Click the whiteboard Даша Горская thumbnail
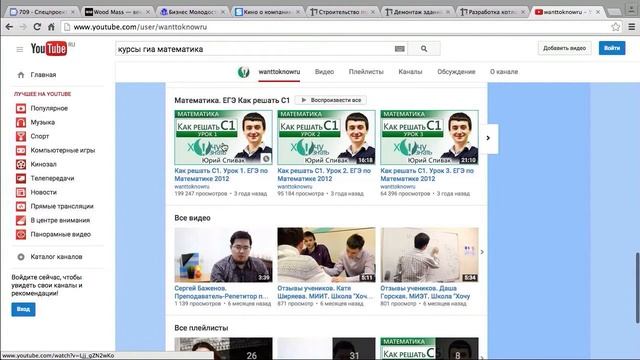 click(429, 255)
